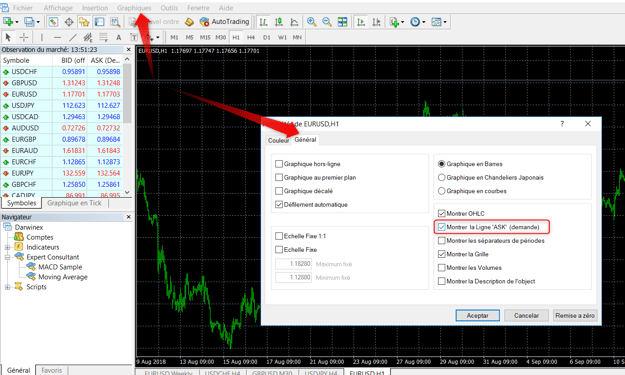Viewport: 625px width, 375px height.
Task: Click the AutoTrading toolbar button
Action: point(224,22)
